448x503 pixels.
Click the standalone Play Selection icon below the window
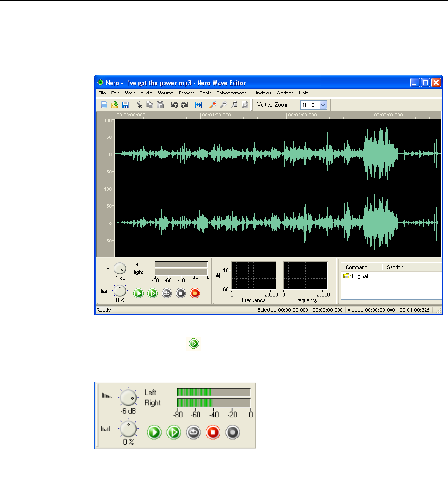point(194,344)
